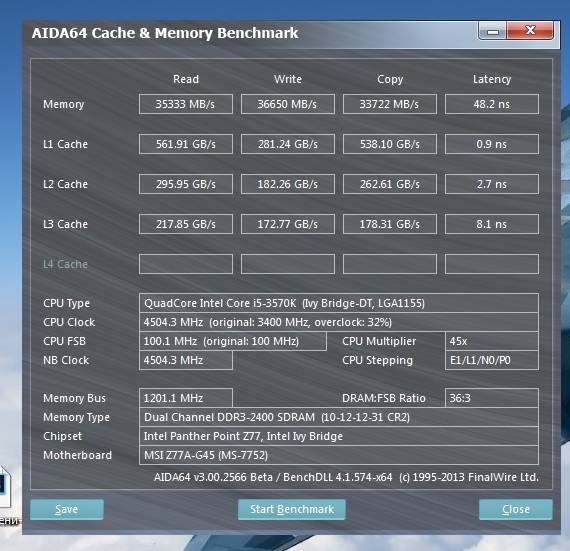Select L2 Cache Latency 2.7 ns

(492, 184)
